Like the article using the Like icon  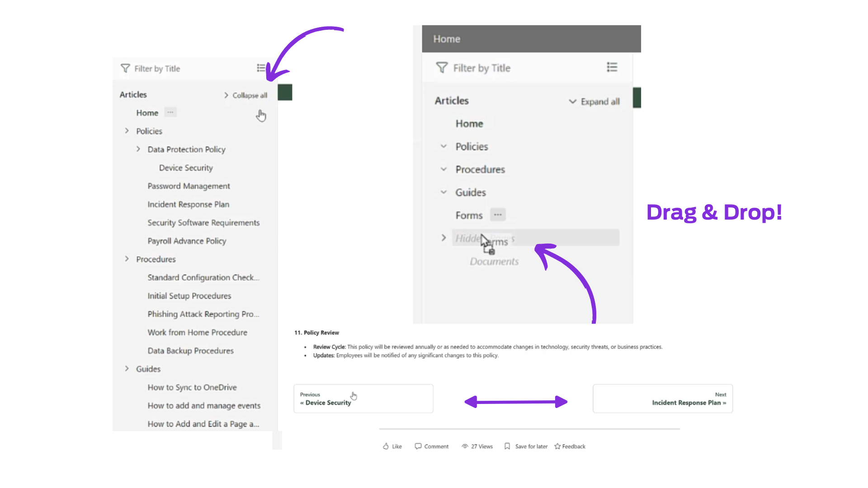tap(386, 446)
